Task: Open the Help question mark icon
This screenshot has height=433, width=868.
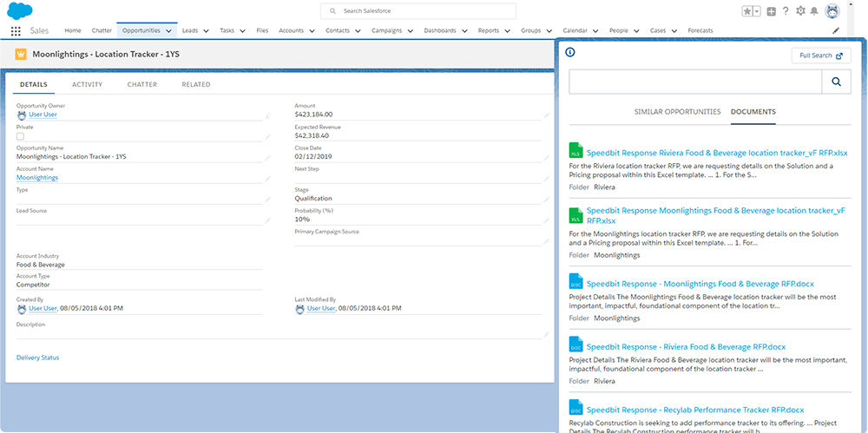Action: pyautogui.click(x=786, y=11)
